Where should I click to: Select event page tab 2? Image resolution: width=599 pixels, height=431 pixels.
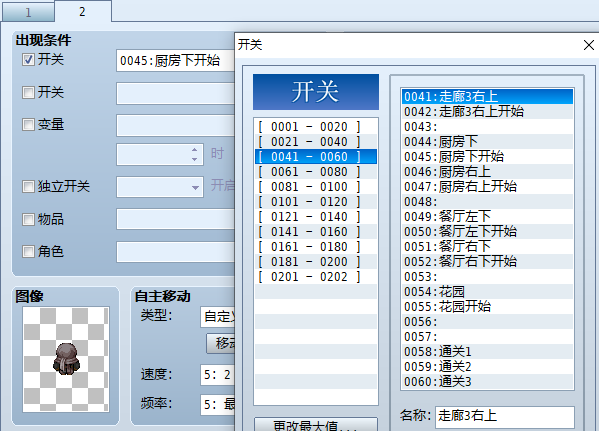coord(83,11)
